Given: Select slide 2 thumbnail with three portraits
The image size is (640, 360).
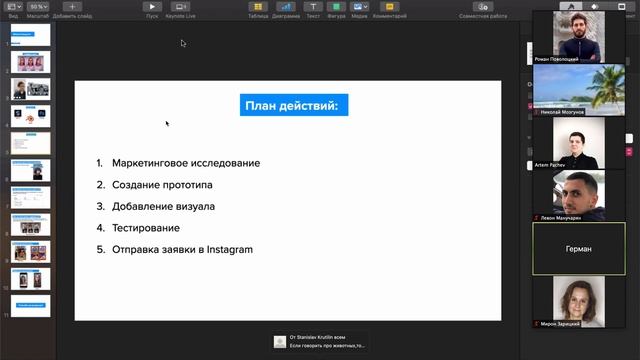Looking at the screenshot, I should pos(31,62).
